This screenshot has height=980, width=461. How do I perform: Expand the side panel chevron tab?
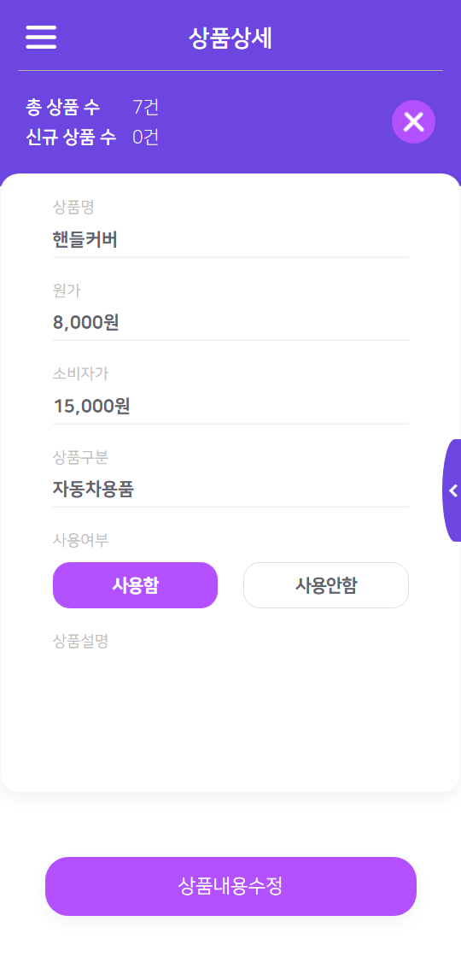pos(452,490)
